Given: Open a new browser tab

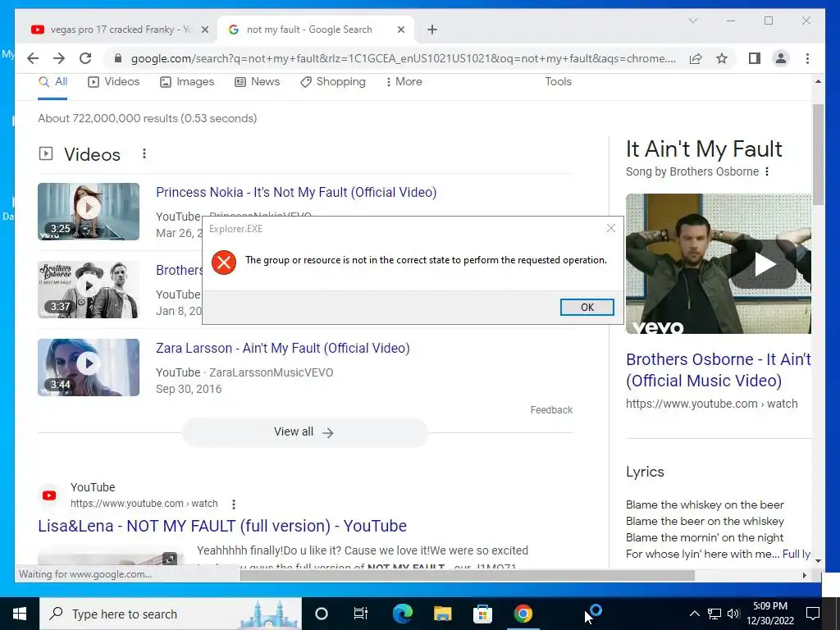Looking at the screenshot, I should (x=432, y=30).
